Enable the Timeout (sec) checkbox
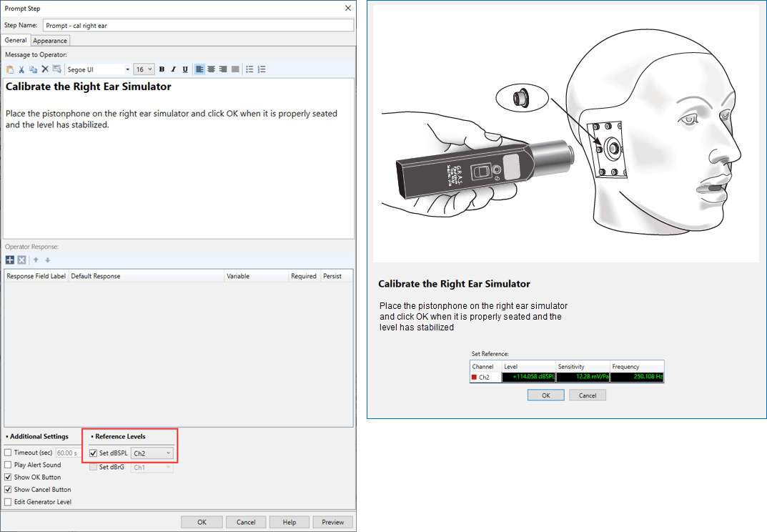 9,453
